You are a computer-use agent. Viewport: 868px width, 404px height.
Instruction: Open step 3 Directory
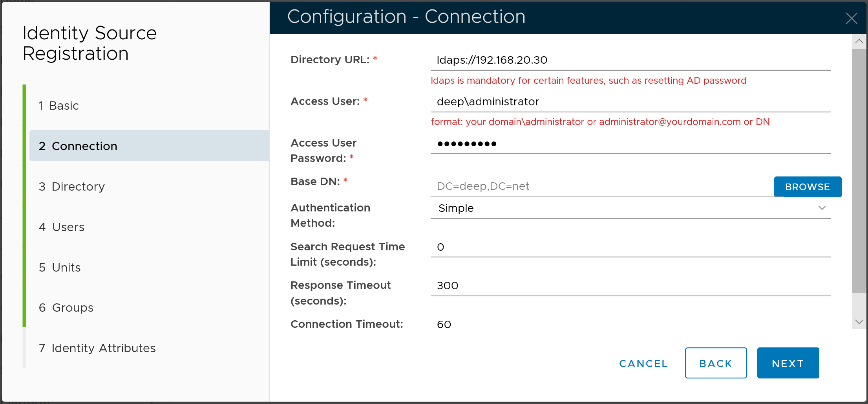(72, 187)
